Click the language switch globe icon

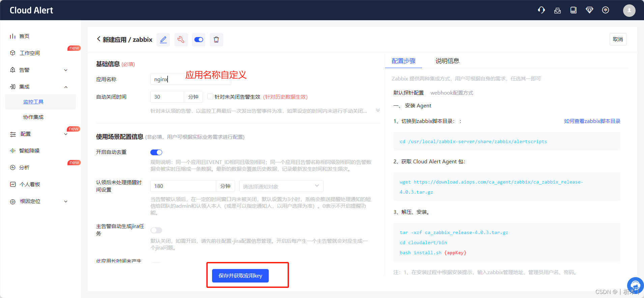tap(606, 10)
